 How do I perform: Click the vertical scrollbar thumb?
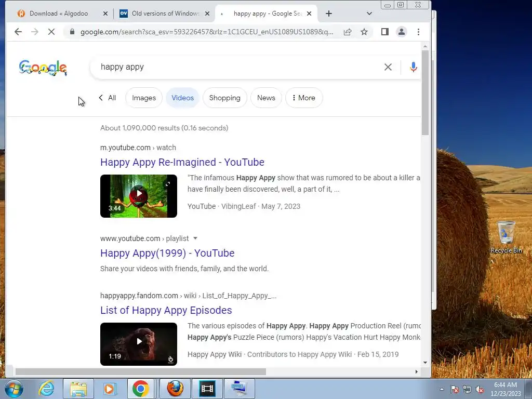click(x=425, y=92)
